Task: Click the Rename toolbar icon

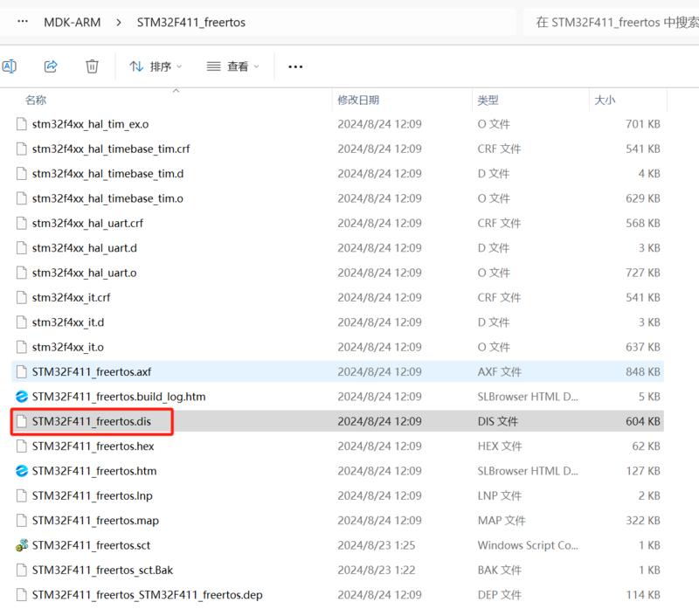Action: [9, 66]
